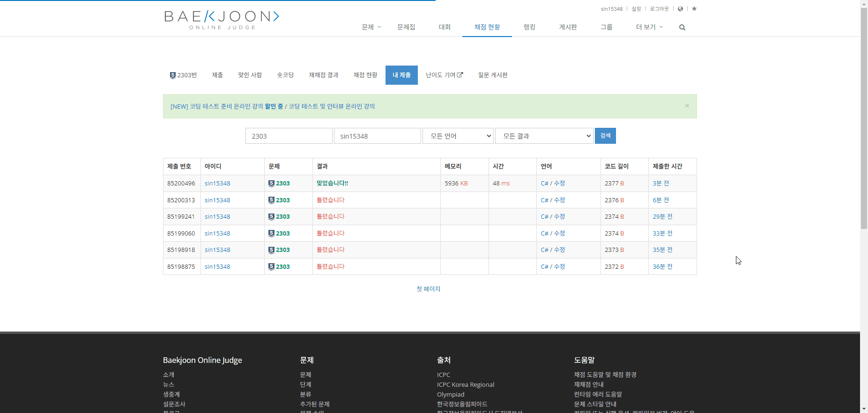The height and width of the screenshot is (413, 868).
Task: Click tier badge icon in row 85198875
Action: [x=271, y=266]
